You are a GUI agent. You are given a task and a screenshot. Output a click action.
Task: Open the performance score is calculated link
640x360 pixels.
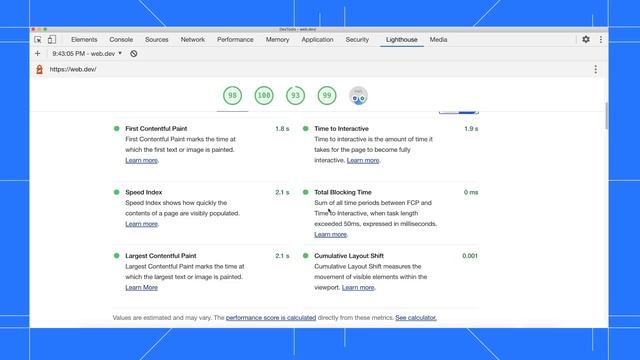(271, 318)
